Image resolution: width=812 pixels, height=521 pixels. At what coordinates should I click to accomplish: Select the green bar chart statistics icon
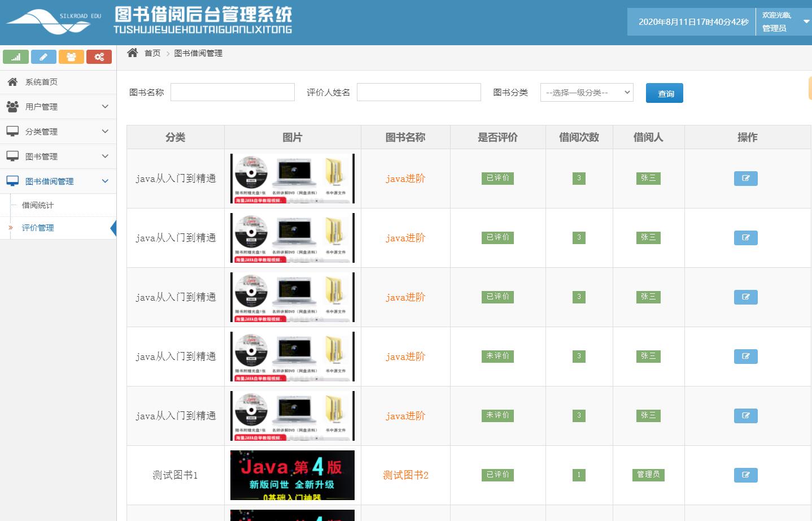point(16,57)
